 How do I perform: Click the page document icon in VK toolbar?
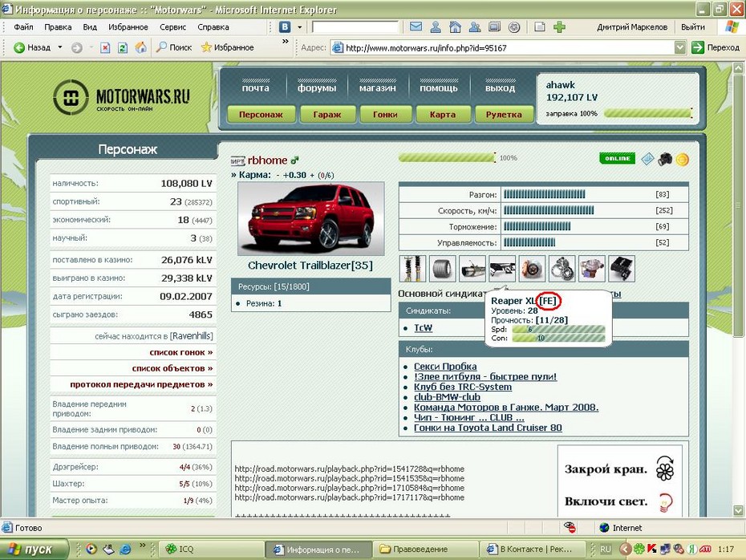coord(540,27)
